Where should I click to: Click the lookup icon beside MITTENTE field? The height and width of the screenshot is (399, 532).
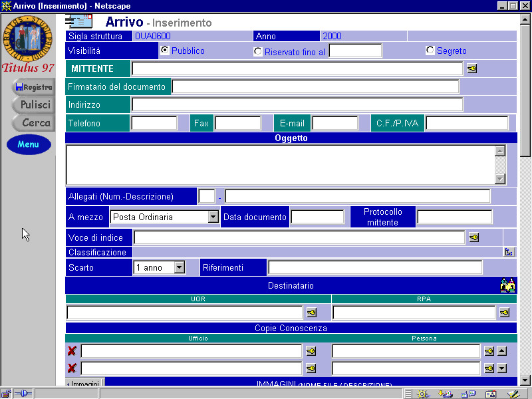pos(471,68)
